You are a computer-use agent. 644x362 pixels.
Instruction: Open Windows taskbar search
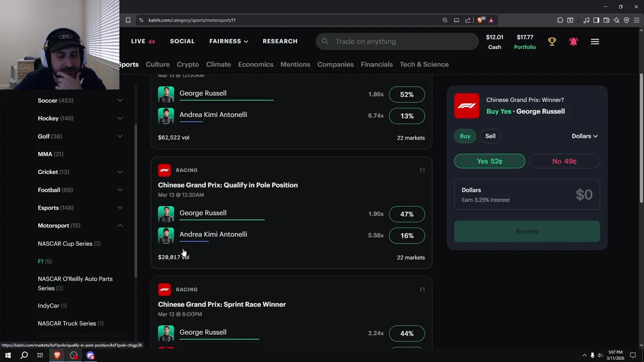[24, 355]
